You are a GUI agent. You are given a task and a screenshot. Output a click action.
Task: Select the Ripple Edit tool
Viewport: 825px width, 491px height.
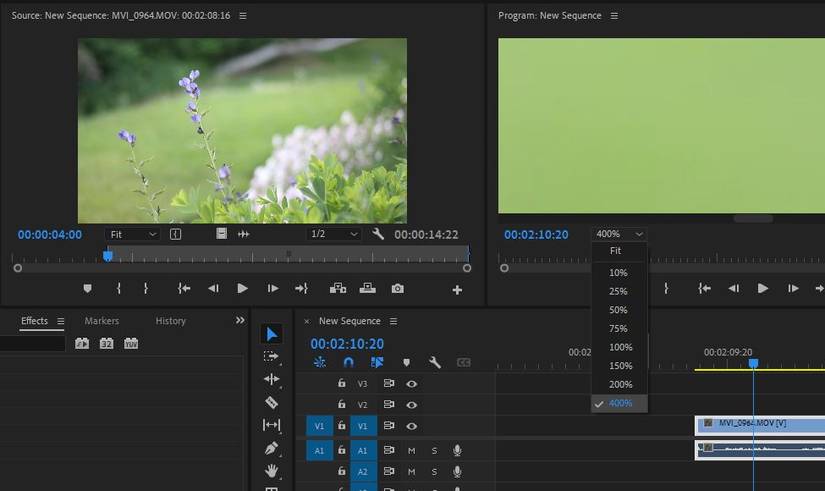(271, 379)
